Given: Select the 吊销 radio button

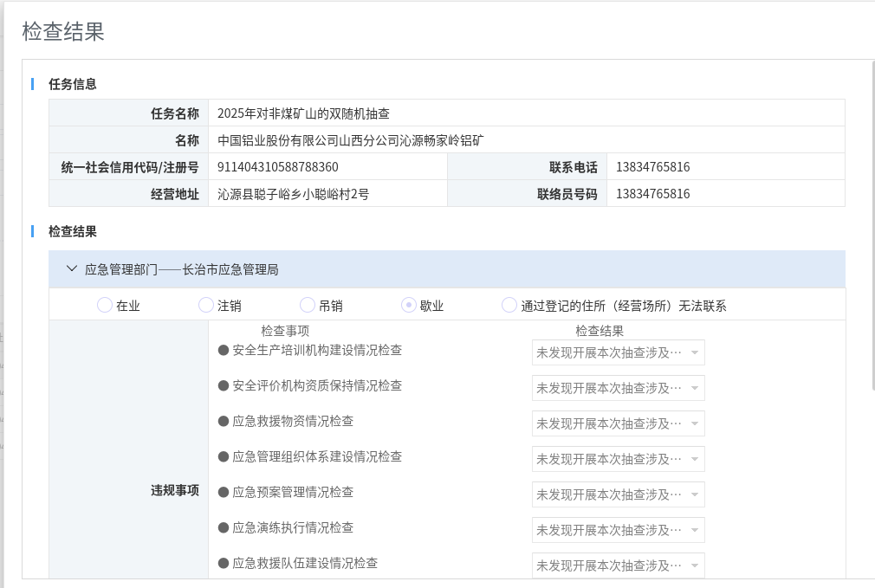Looking at the screenshot, I should (308, 305).
